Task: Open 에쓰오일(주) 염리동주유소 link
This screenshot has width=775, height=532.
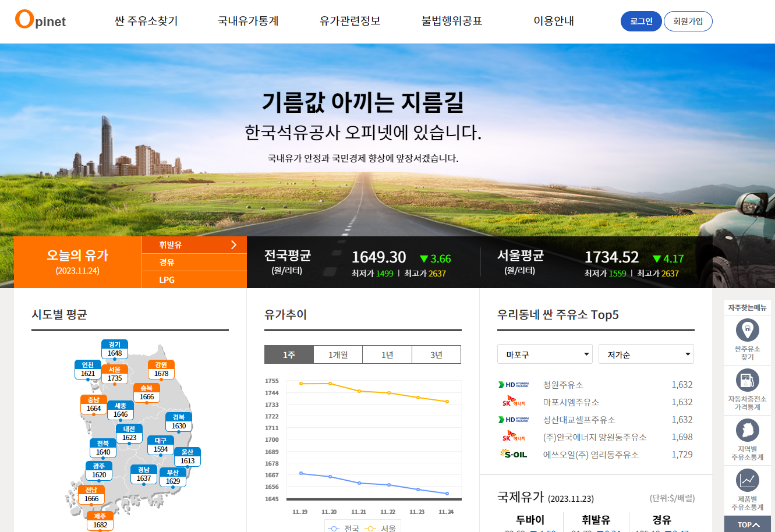Action: [x=591, y=455]
